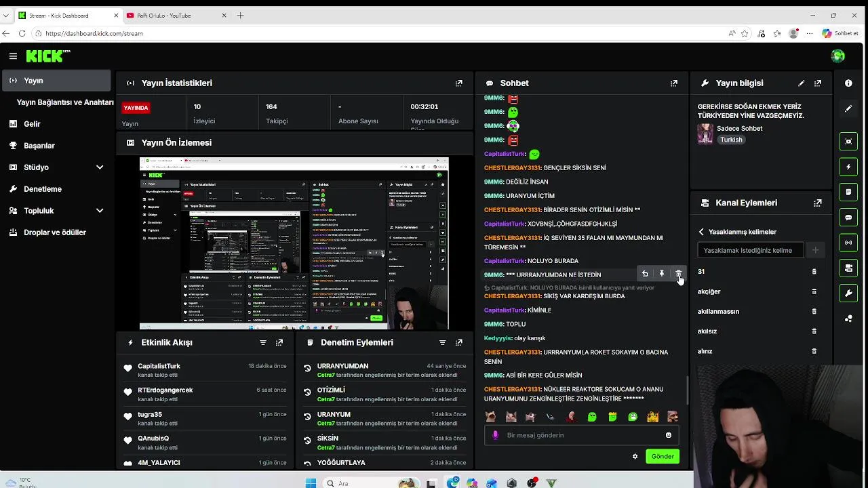Pin the hovered 9MM6 chat message
The width and height of the screenshot is (868, 488).
pos(662,274)
